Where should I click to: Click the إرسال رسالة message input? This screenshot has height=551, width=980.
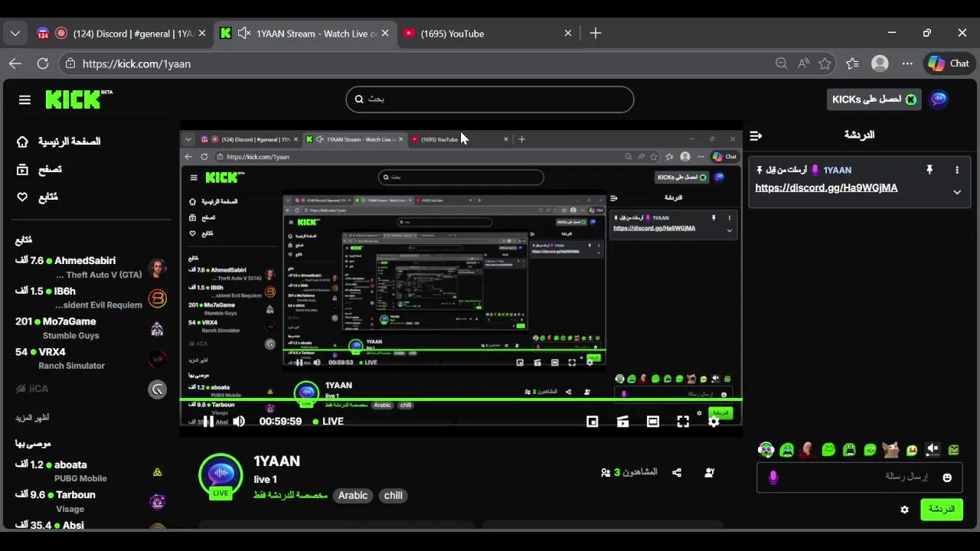859,477
